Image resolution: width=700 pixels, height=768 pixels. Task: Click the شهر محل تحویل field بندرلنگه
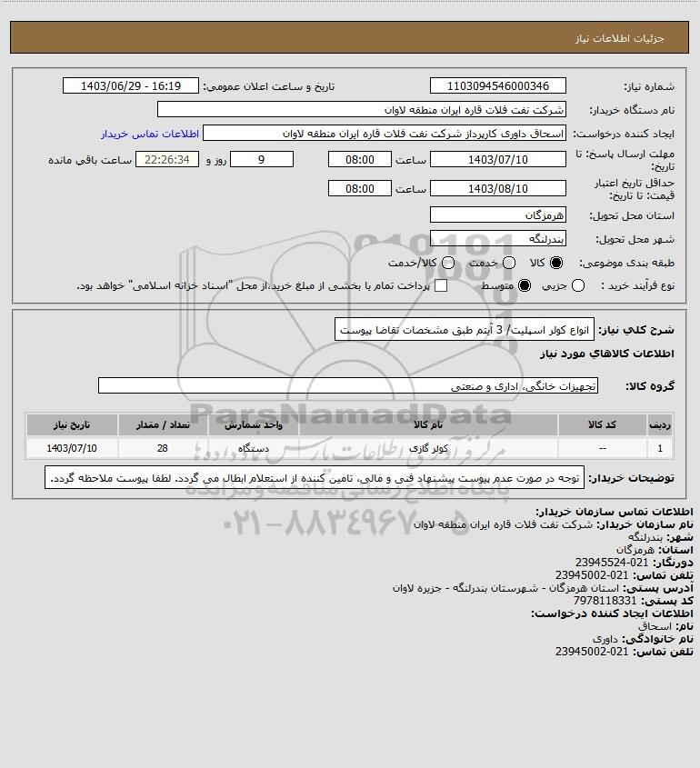497,238
